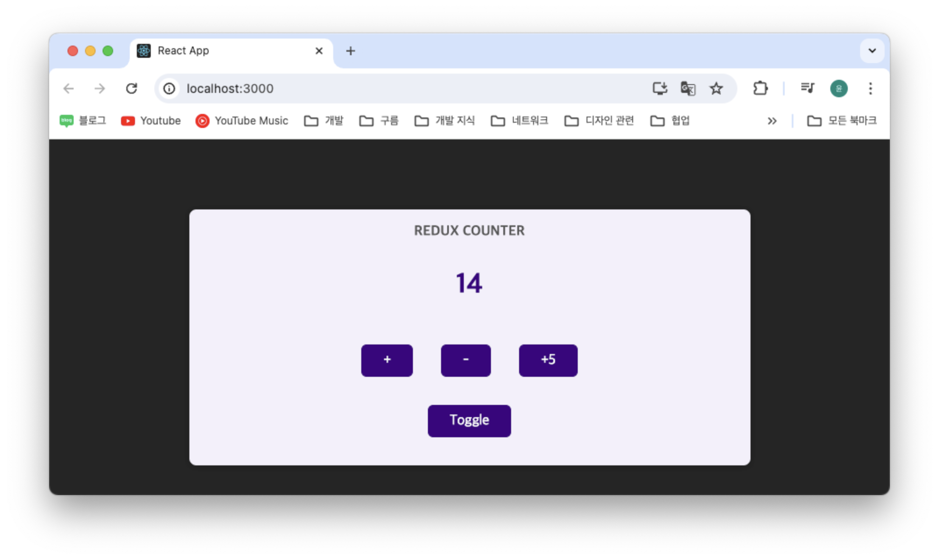Select the React App tab
This screenshot has height=560, width=939.
point(219,51)
